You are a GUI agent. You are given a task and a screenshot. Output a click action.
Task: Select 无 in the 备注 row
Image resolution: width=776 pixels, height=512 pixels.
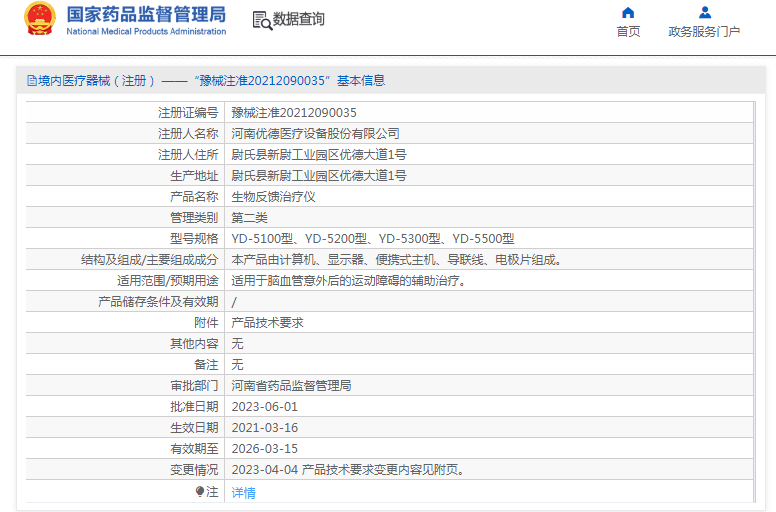click(x=237, y=365)
